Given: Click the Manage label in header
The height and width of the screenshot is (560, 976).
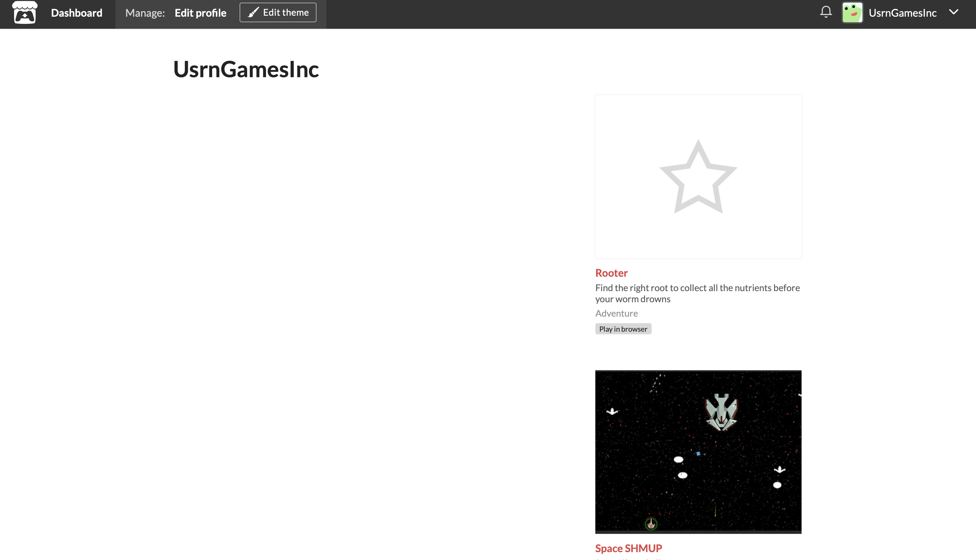Looking at the screenshot, I should click(145, 13).
